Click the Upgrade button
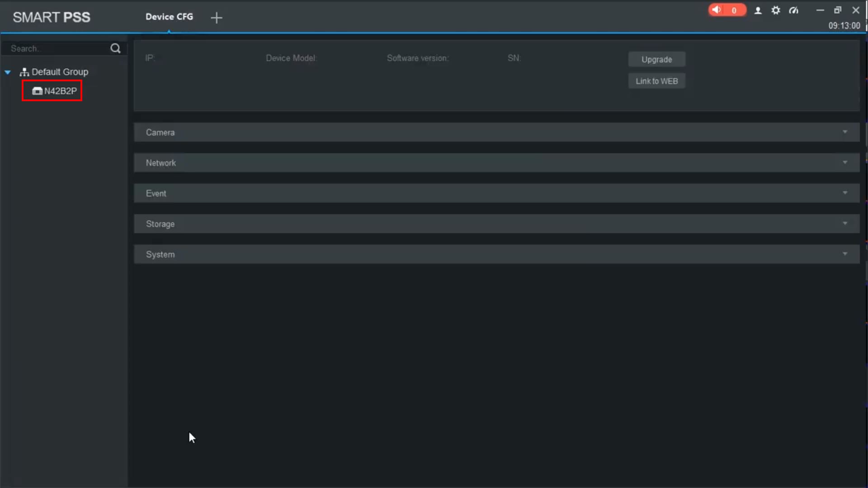This screenshot has width=868, height=488. click(656, 60)
